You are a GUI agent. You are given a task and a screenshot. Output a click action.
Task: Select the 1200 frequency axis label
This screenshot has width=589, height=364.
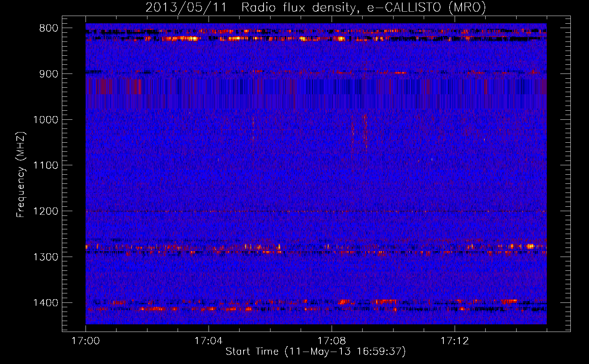(x=46, y=211)
